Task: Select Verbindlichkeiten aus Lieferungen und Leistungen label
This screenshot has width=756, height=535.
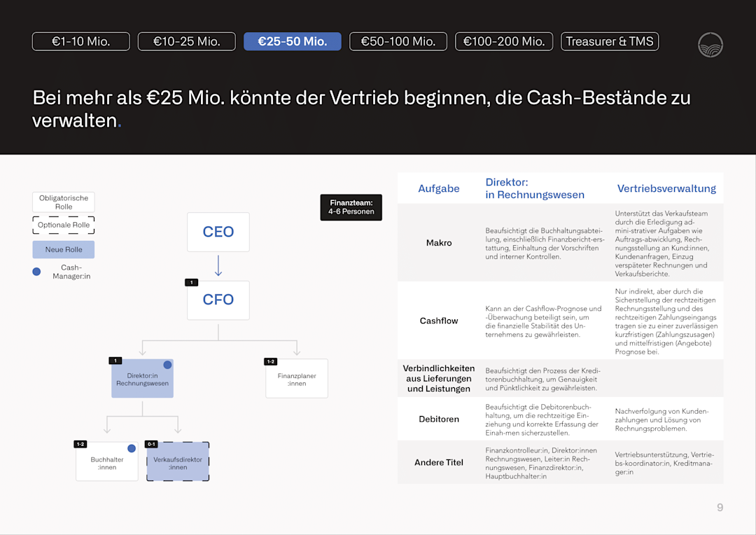Action: tap(439, 379)
